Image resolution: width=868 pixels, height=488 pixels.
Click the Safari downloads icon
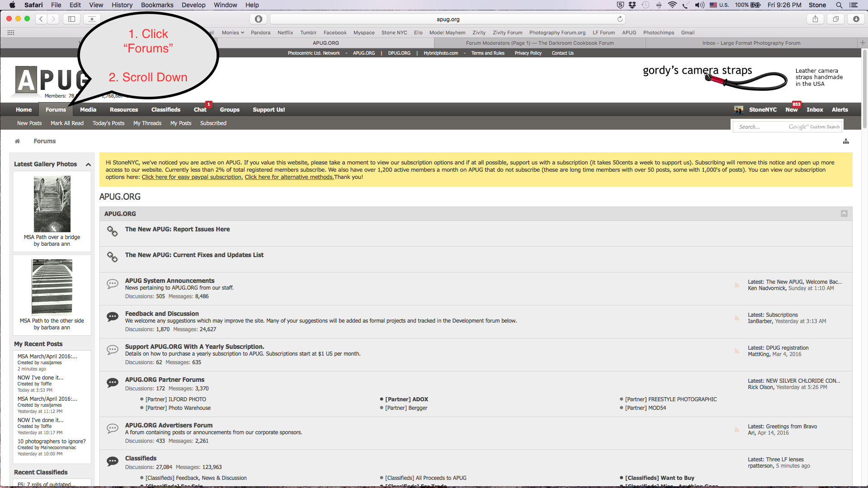[x=856, y=19]
